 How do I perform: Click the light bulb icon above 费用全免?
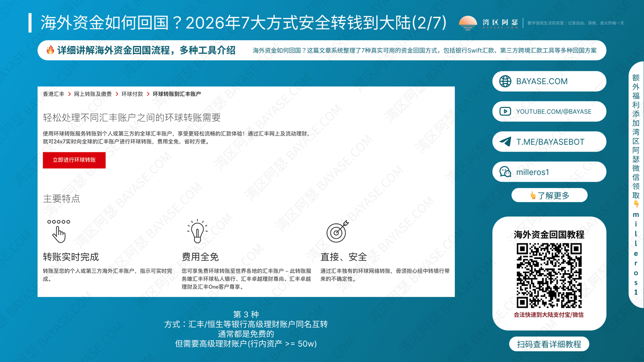point(197,231)
